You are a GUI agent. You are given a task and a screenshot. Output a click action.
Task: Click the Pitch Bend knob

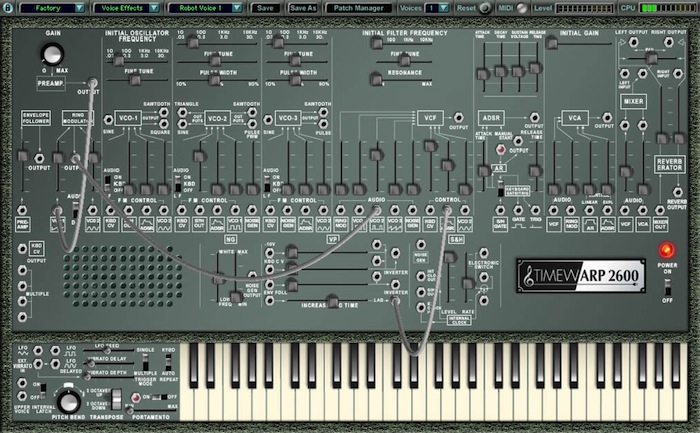(x=69, y=402)
